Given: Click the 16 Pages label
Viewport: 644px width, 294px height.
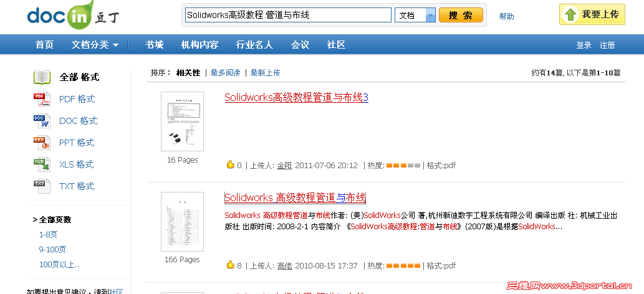Looking at the screenshot, I should (183, 159).
